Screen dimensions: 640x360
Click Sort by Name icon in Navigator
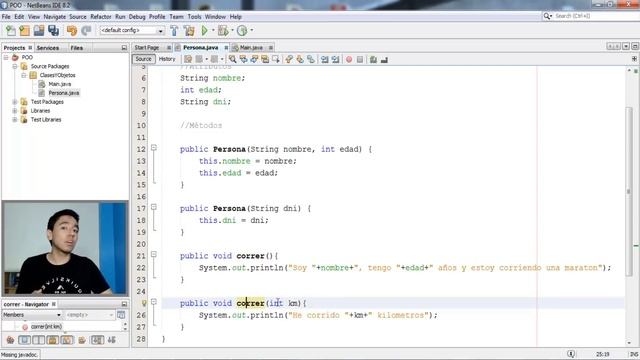click(97, 340)
